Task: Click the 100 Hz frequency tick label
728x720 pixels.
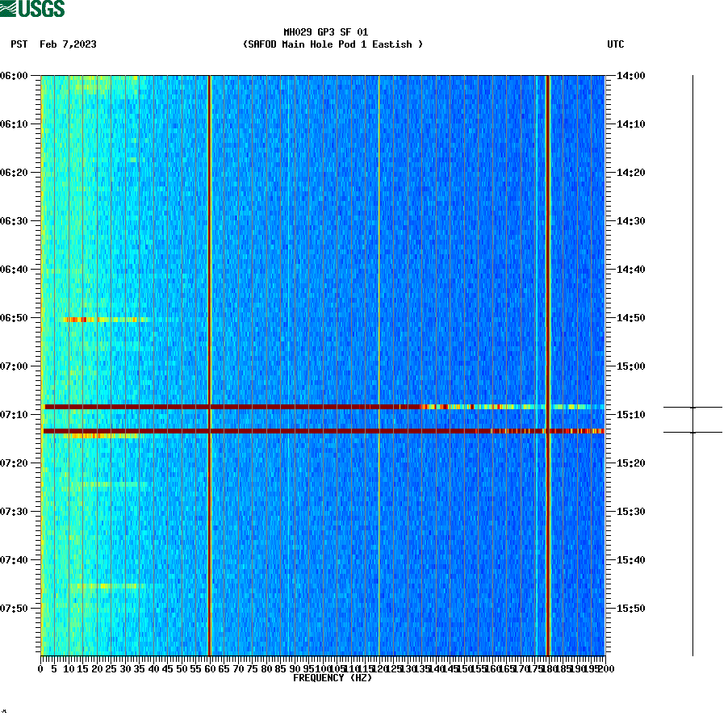Action: (x=321, y=668)
